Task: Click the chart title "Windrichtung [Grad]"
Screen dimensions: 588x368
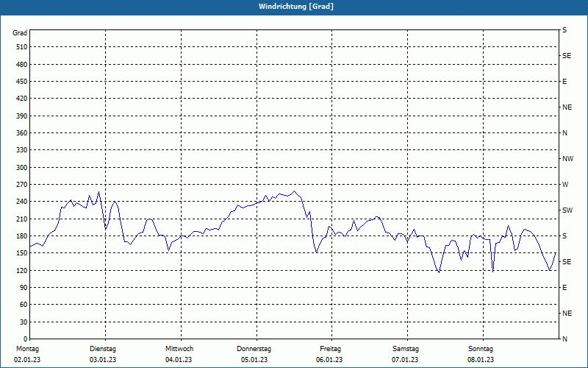Action: click(296, 7)
